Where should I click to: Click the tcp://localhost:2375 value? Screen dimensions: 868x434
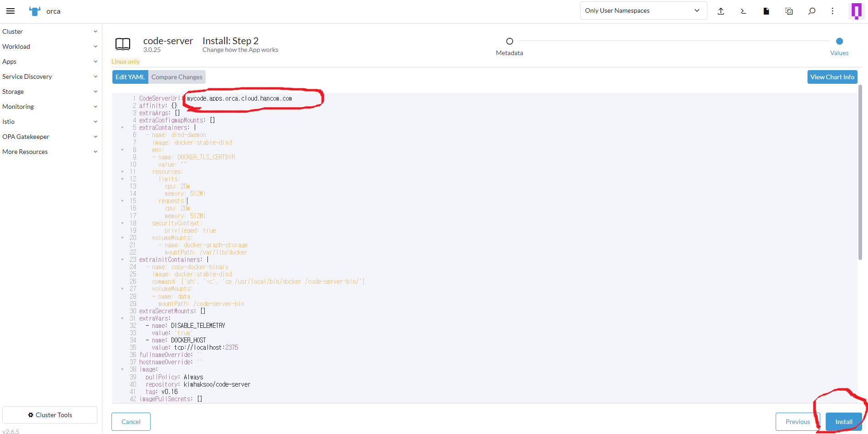pos(206,347)
